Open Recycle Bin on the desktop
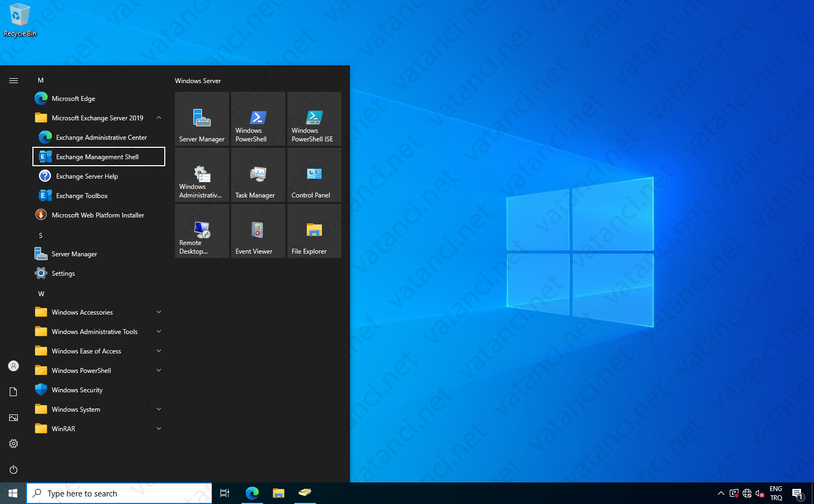This screenshot has width=814, height=504. point(20,21)
